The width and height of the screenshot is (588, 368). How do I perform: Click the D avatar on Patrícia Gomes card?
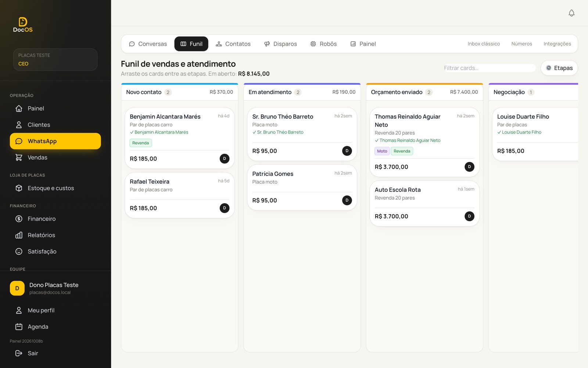click(x=347, y=200)
